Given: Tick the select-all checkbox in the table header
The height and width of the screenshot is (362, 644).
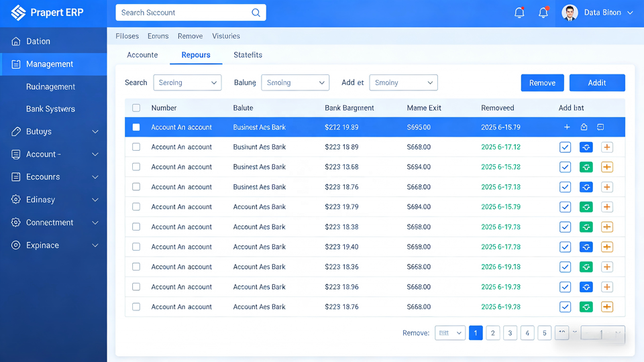Looking at the screenshot, I should click(x=137, y=108).
